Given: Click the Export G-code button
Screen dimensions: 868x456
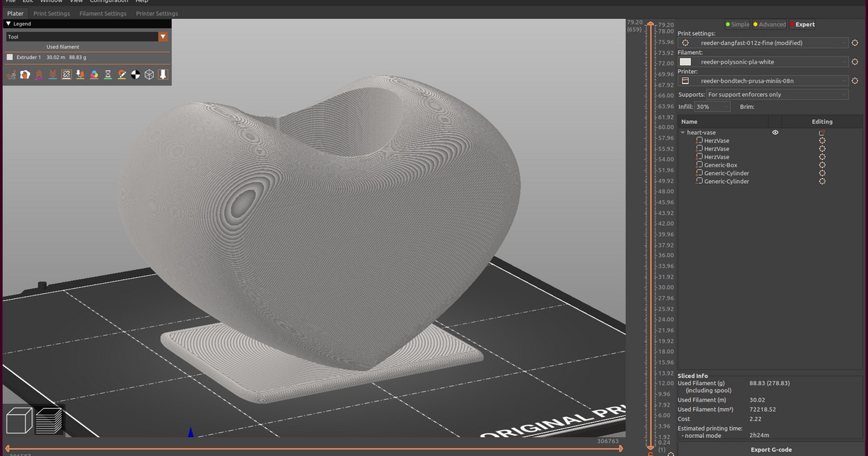Looking at the screenshot, I should click(x=773, y=449).
